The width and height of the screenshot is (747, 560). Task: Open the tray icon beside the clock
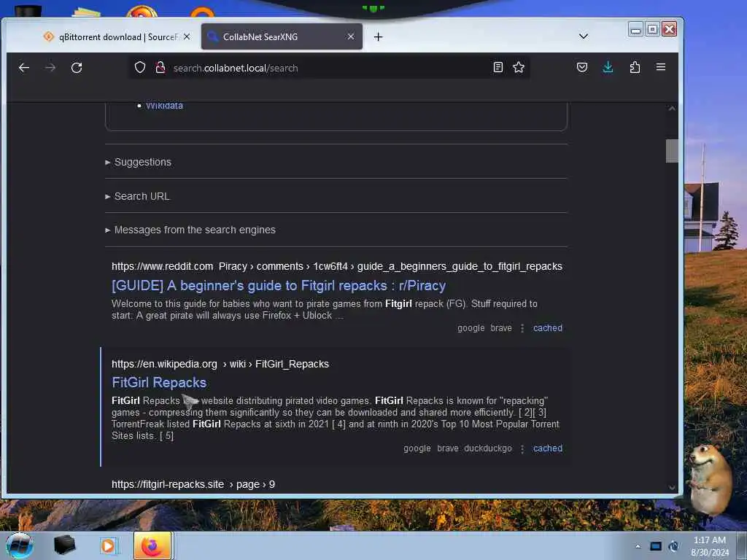[673, 546]
